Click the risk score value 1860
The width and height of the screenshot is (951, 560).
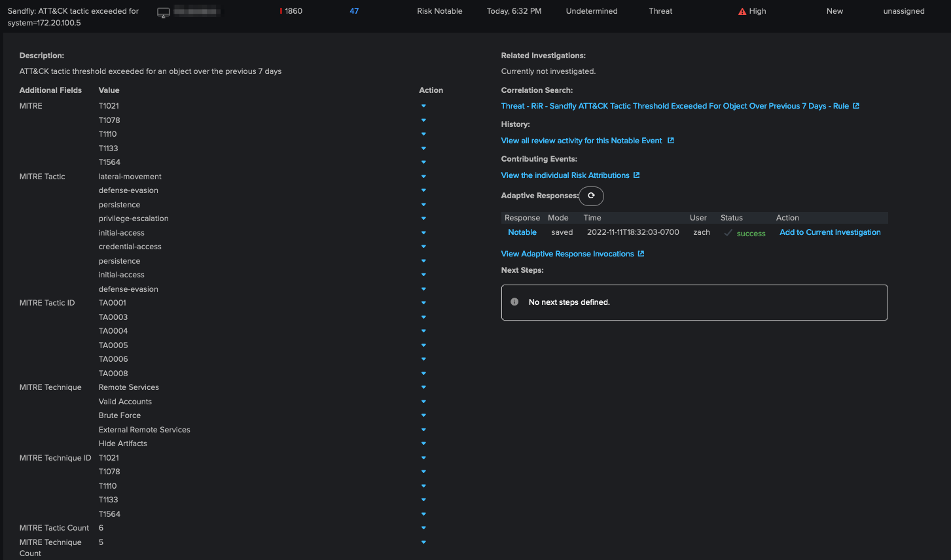pyautogui.click(x=293, y=11)
